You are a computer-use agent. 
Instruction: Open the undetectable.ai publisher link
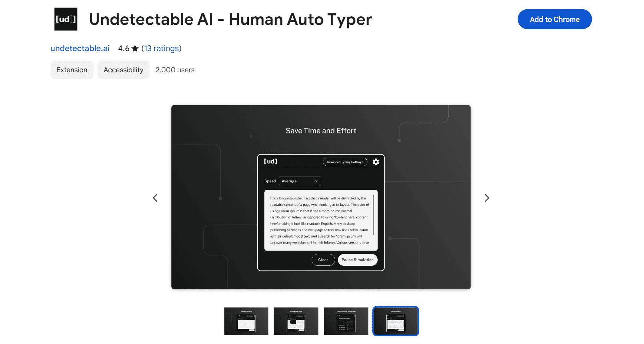[x=80, y=49]
